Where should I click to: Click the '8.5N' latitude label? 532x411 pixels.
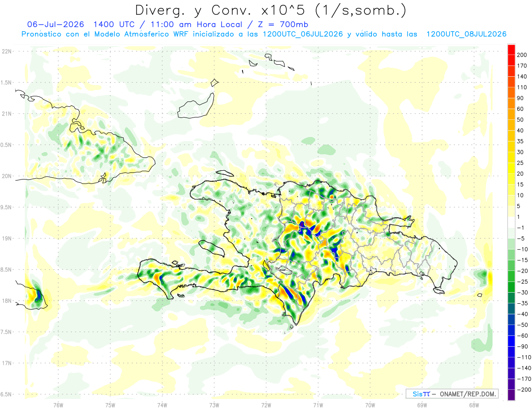(x=7, y=270)
